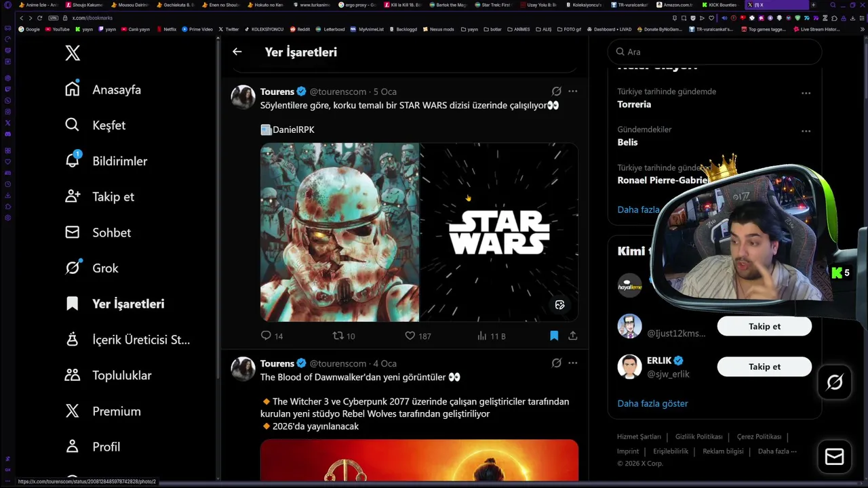Open Profil page
Screen dimensions: 868x488
tap(92, 447)
